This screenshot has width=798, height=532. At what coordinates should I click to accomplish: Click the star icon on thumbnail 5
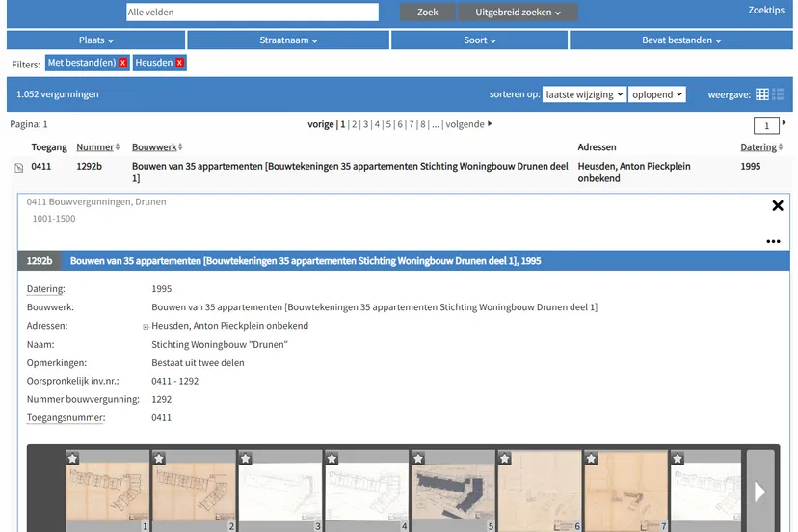(x=418, y=458)
